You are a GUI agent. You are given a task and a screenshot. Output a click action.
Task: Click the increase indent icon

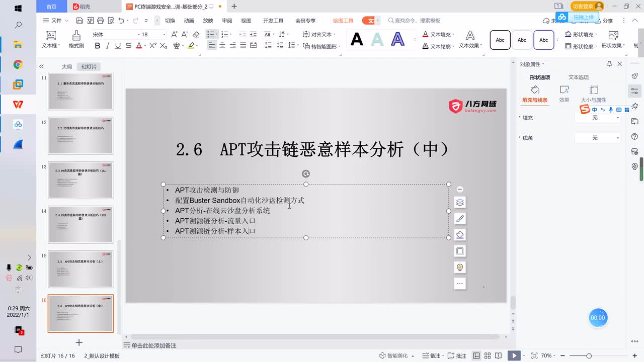pos(253,34)
